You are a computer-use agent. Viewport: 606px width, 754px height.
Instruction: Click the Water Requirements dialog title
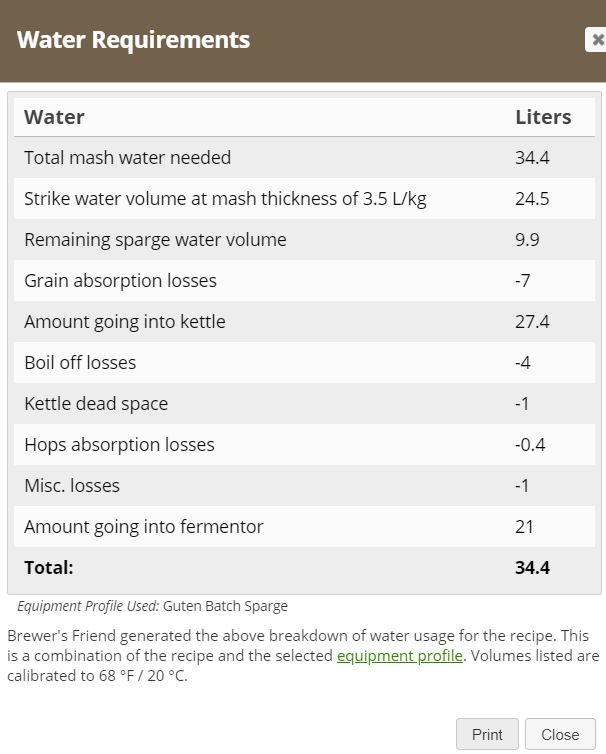click(x=133, y=39)
